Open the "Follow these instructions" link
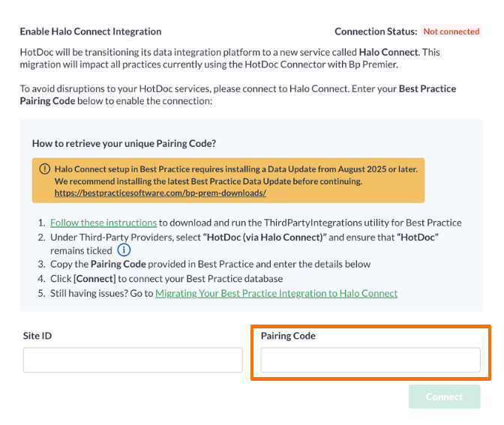The image size is (504, 425). coord(103,223)
